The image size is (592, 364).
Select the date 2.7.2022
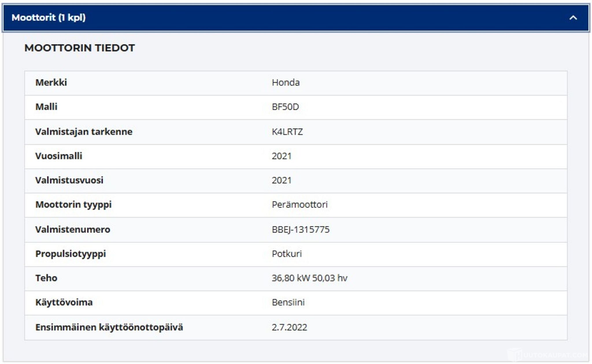pos(289,327)
